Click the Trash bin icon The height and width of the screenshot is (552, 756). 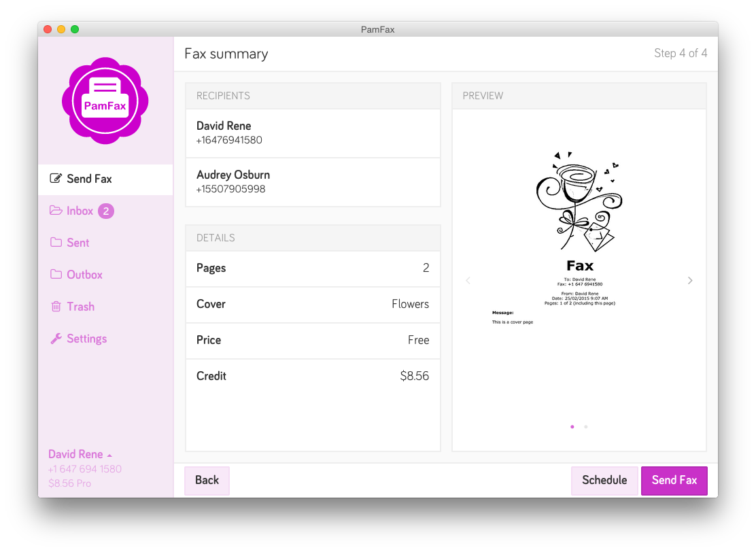[56, 307]
